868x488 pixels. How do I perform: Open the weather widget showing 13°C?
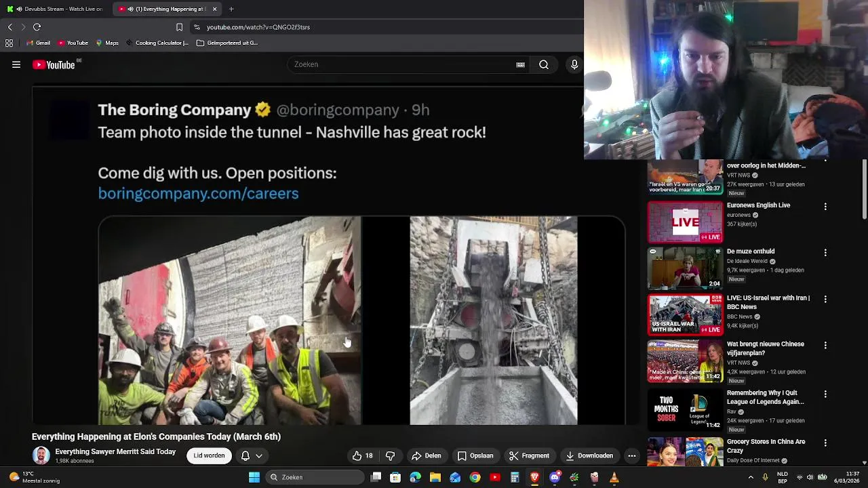(34, 477)
